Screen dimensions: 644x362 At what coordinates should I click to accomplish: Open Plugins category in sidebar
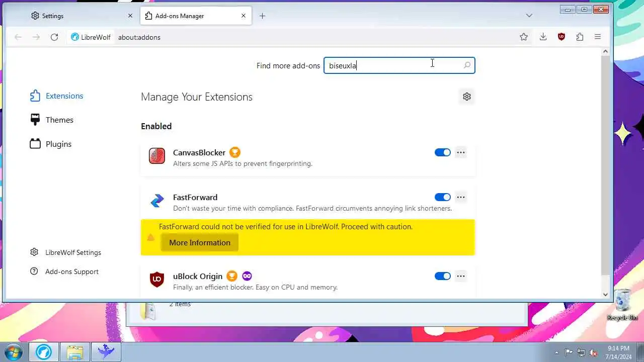pos(51,144)
